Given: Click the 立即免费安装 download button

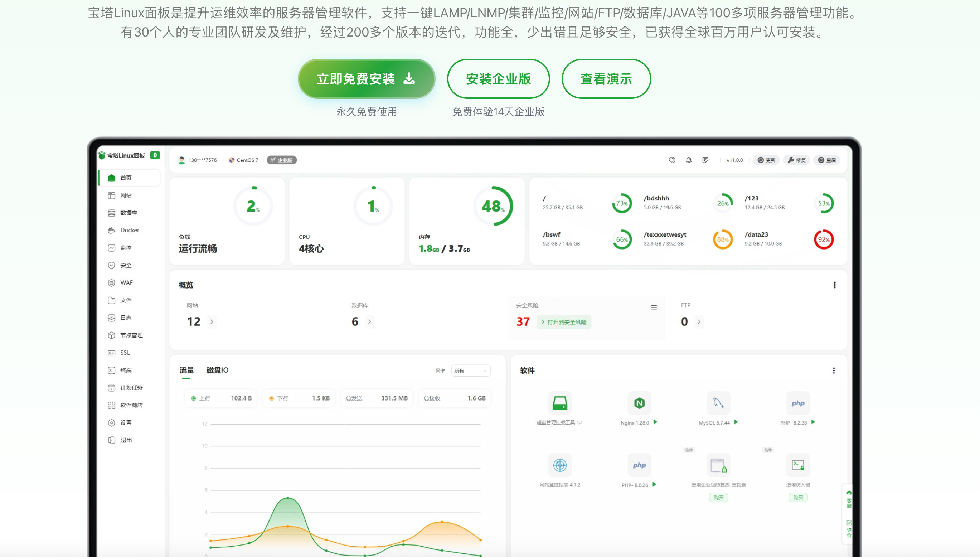Looking at the screenshot, I should (367, 79).
